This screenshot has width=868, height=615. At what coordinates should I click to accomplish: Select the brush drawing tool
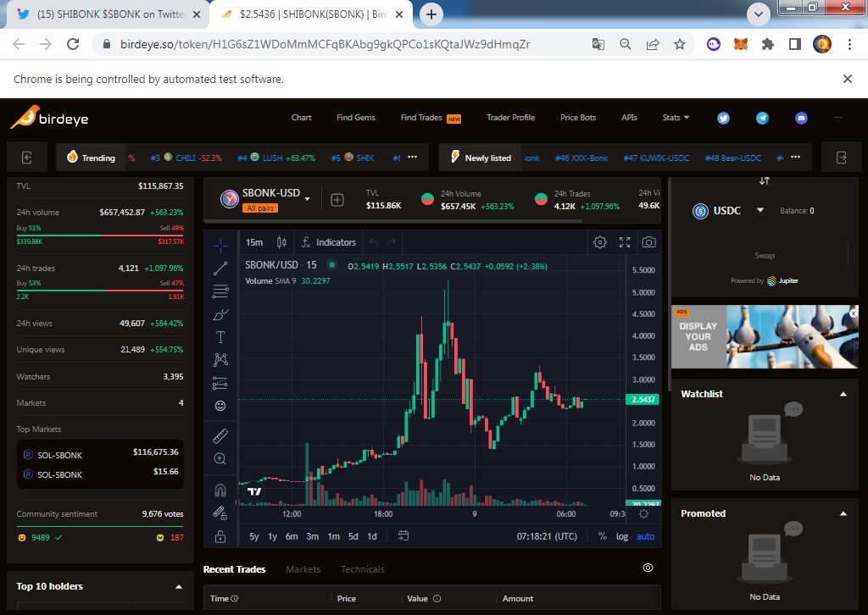coord(220,314)
